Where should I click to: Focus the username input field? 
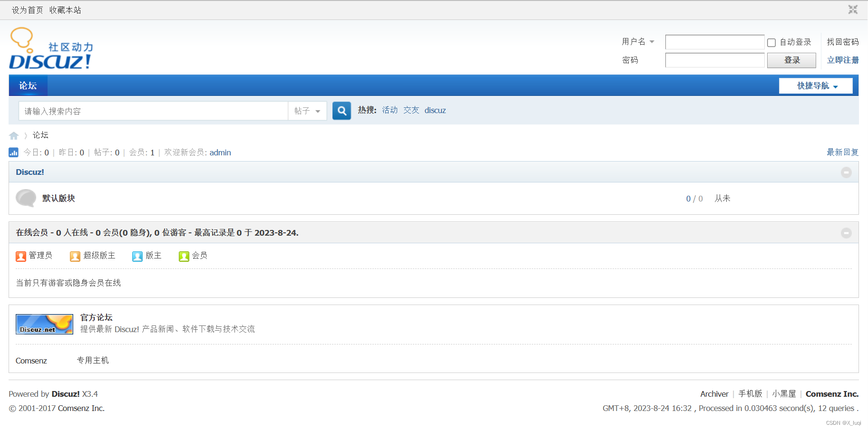(715, 42)
